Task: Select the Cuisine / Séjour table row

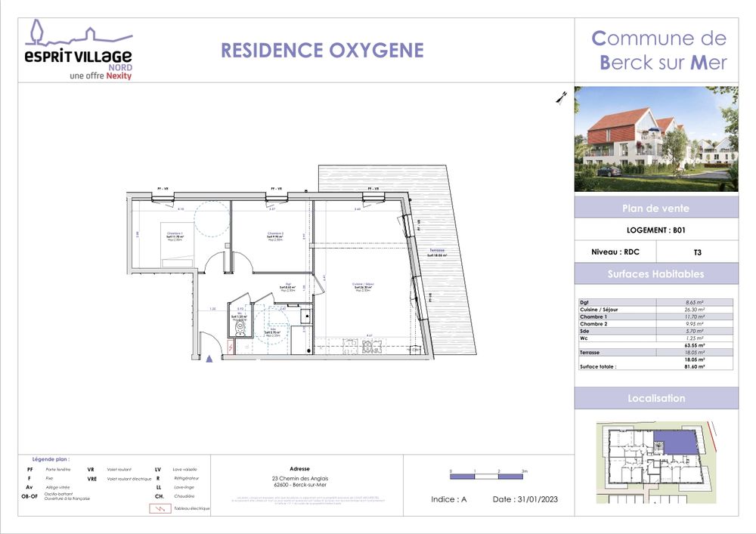Action: pos(656,309)
